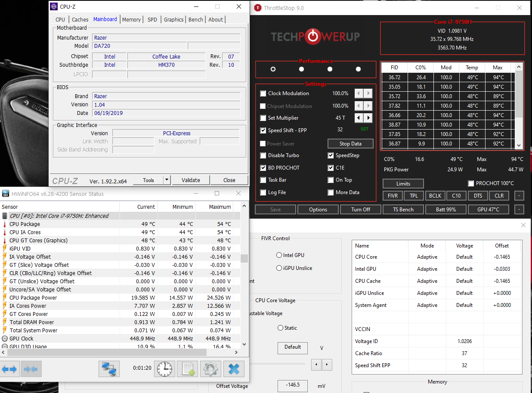Toggle the BD PROCHOT checkbox
The height and width of the screenshot is (393, 532).
(x=263, y=168)
